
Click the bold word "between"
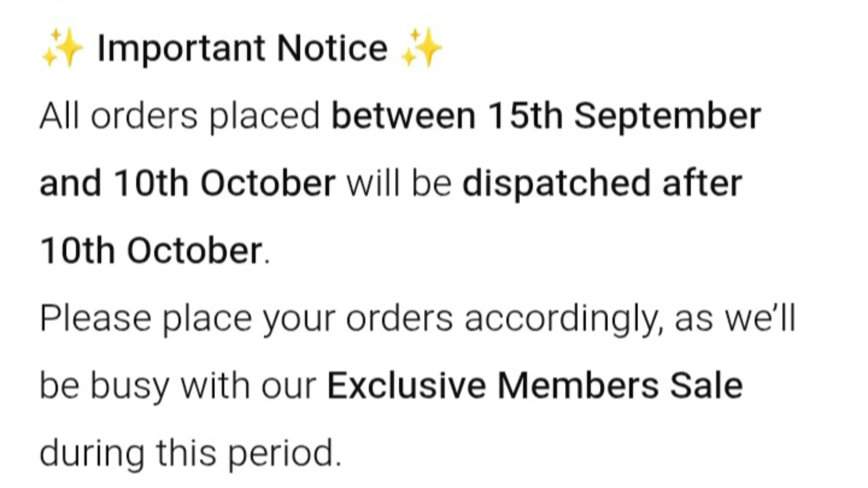coord(403,116)
